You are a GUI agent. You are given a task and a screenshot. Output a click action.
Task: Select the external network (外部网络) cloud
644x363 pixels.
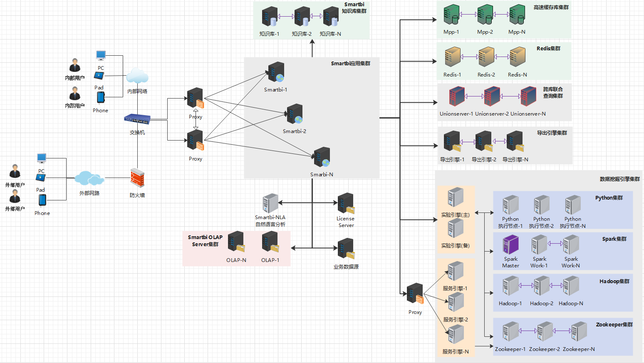point(89,178)
